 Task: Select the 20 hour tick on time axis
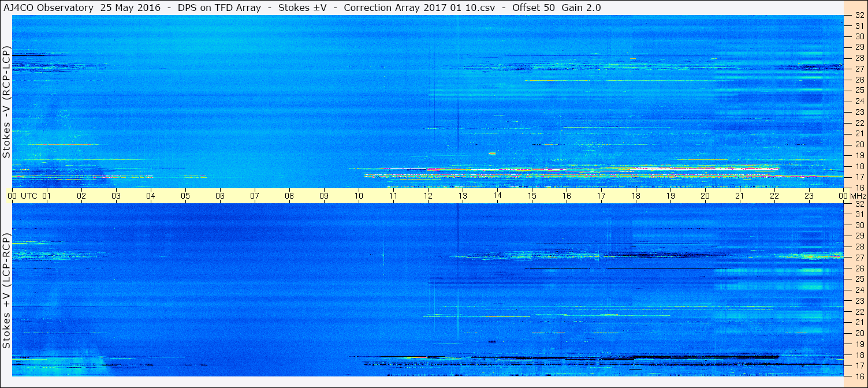tap(705, 196)
